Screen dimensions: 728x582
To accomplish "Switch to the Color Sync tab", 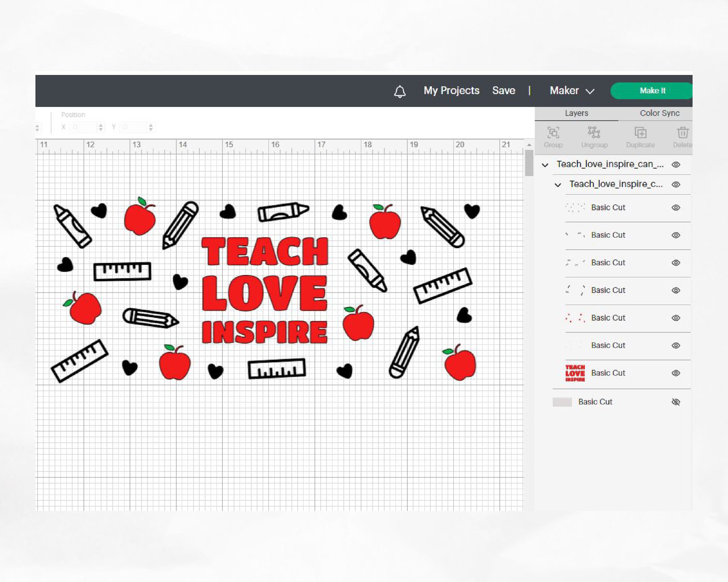I will click(x=660, y=113).
